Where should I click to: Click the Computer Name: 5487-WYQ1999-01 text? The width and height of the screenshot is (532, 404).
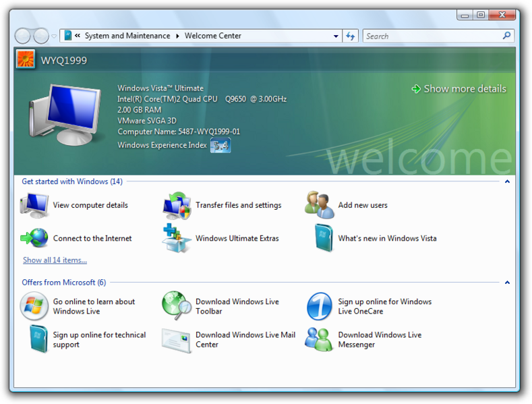pyautogui.click(x=179, y=132)
